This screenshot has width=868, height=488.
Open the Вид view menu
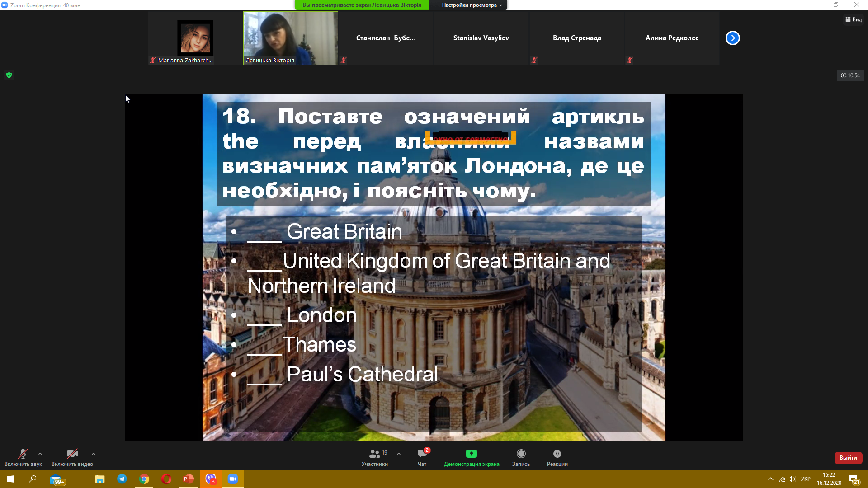pyautogui.click(x=853, y=19)
